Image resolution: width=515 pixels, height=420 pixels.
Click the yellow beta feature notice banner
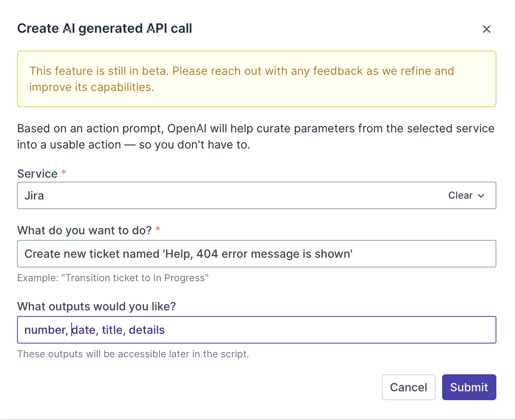coord(256,79)
